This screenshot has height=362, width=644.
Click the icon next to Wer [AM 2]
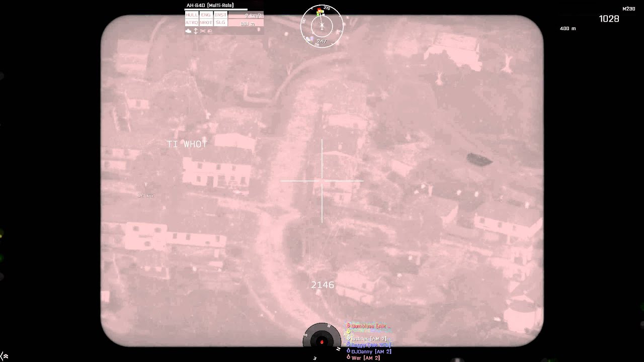(349, 357)
